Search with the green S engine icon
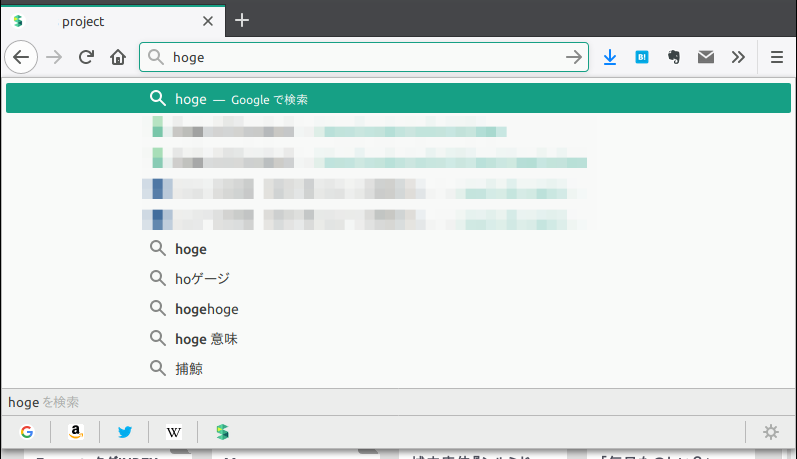The image size is (797, 459). click(x=222, y=432)
